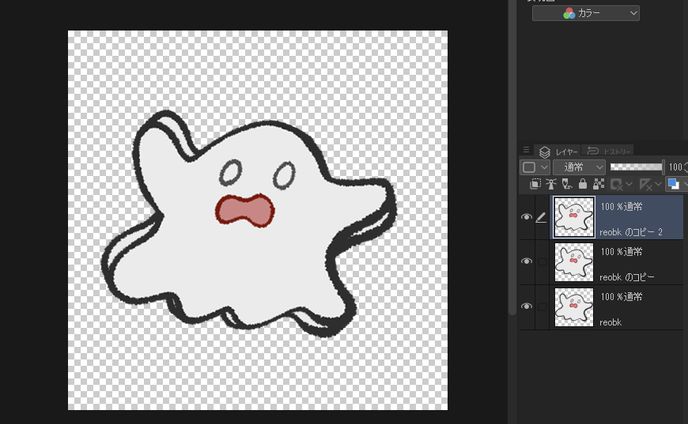Toggle eye icon of the reobk layer
688x424 pixels.
(x=526, y=306)
